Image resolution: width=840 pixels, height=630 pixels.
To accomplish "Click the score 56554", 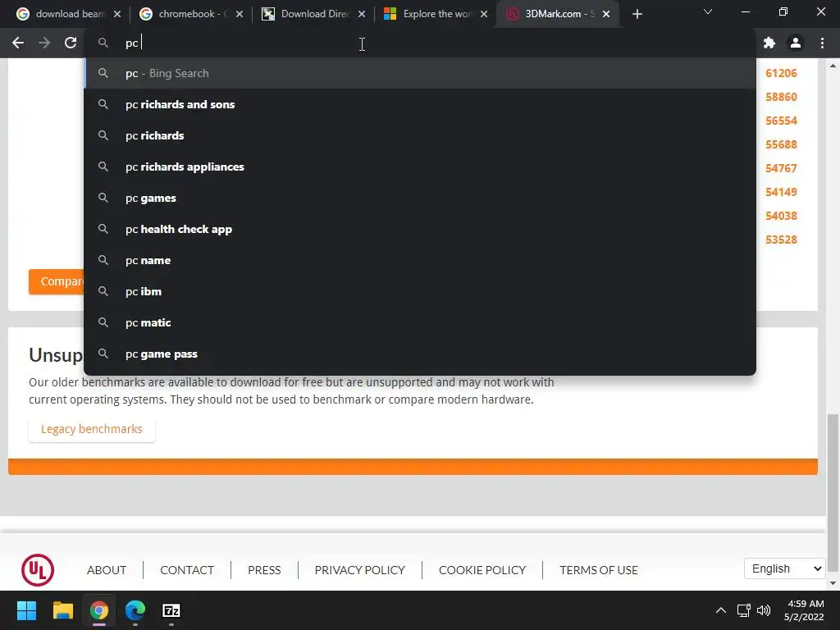I will click(x=781, y=121).
